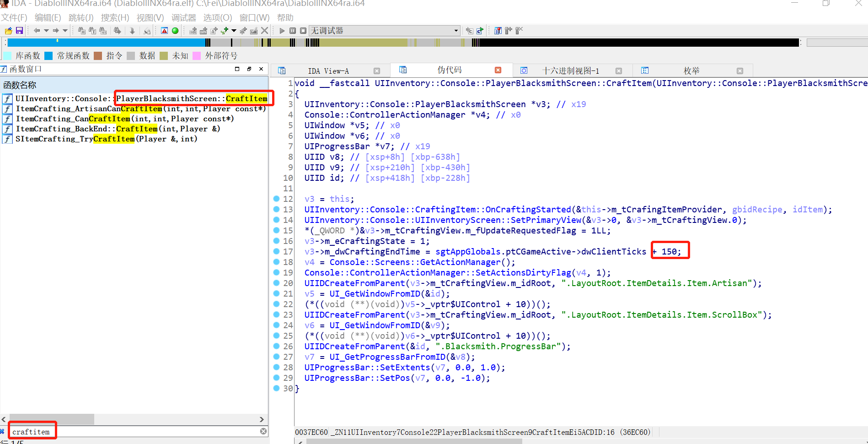Open the 帮助 menu
This screenshot has width=868, height=444.
pos(285,18)
